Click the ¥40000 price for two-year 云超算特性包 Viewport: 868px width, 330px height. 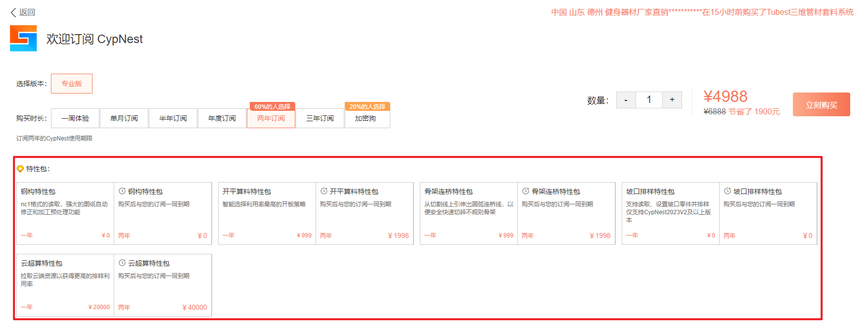point(195,307)
